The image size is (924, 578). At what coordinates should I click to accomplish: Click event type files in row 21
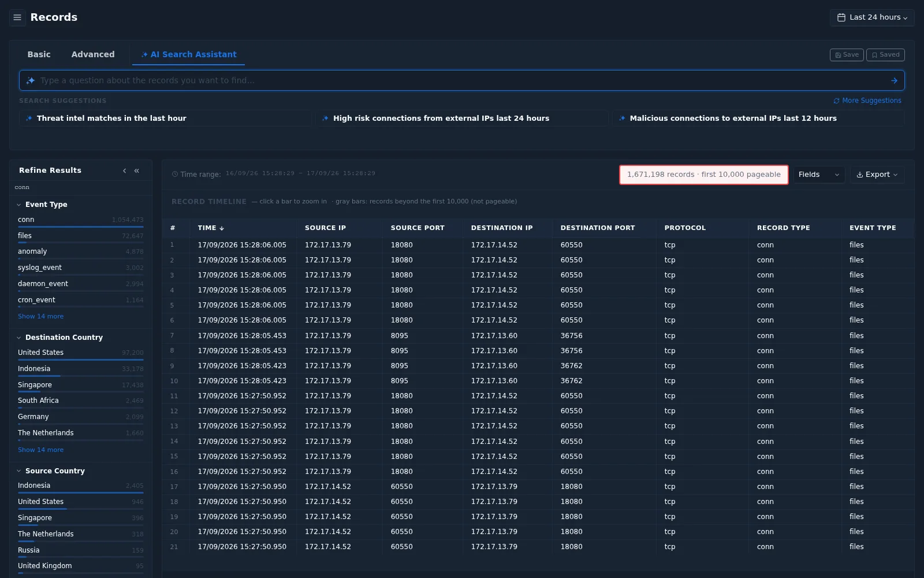pyautogui.click(x=856, y=547)
